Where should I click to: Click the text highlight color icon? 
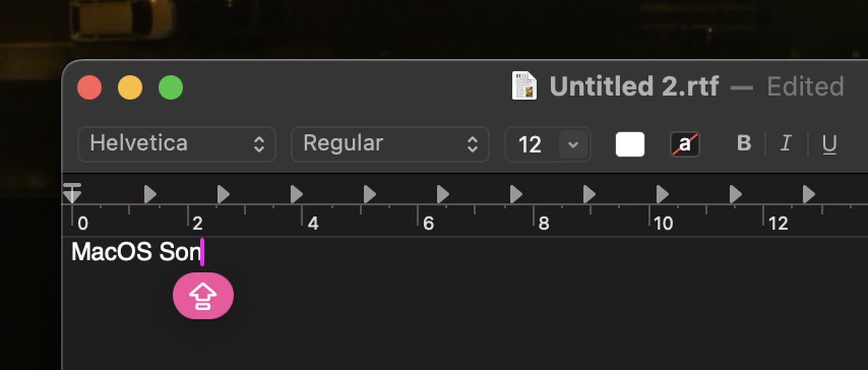[685, 144]
